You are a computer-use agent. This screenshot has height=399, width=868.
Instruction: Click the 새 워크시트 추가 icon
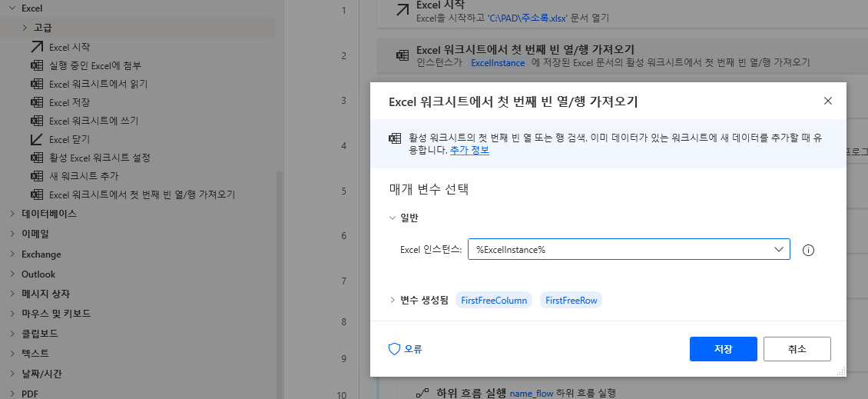37,176
